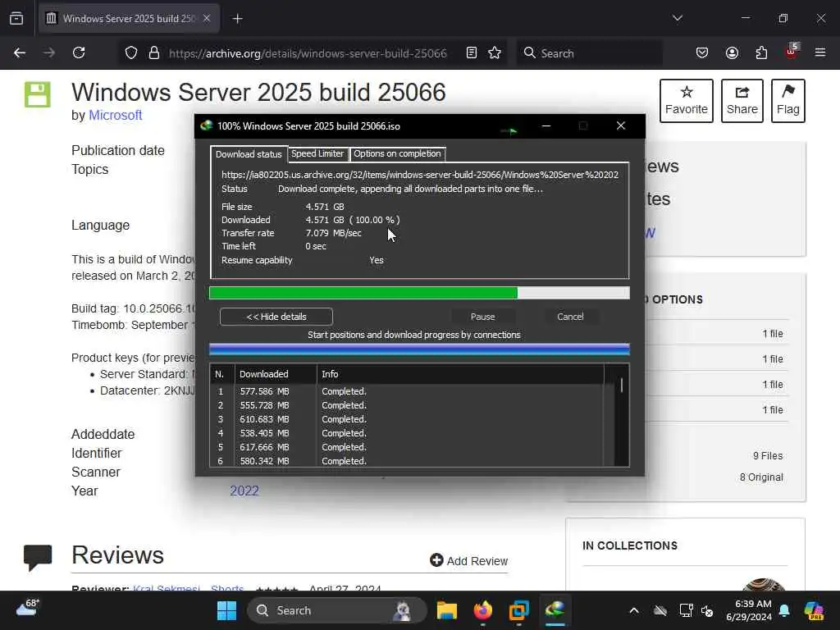Open the notifications bell icon
Image resolution: width=840 pixels, height=630 pixels.
[x=784, y=610]
